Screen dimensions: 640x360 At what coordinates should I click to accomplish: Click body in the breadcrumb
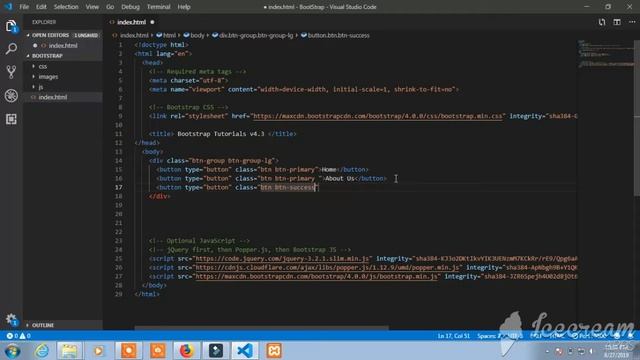(x=197, y=36)
